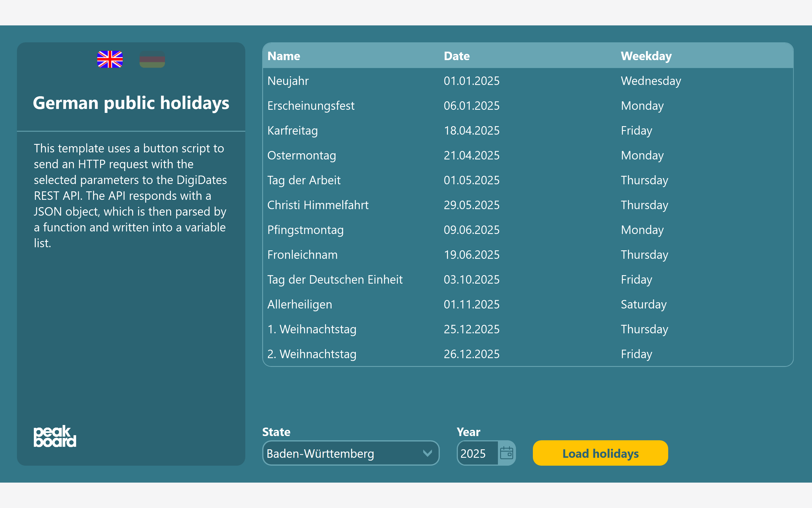Select the Erscheinungsfest holiday name
Screen dimensions: 812x508
[x=311, y=106]
